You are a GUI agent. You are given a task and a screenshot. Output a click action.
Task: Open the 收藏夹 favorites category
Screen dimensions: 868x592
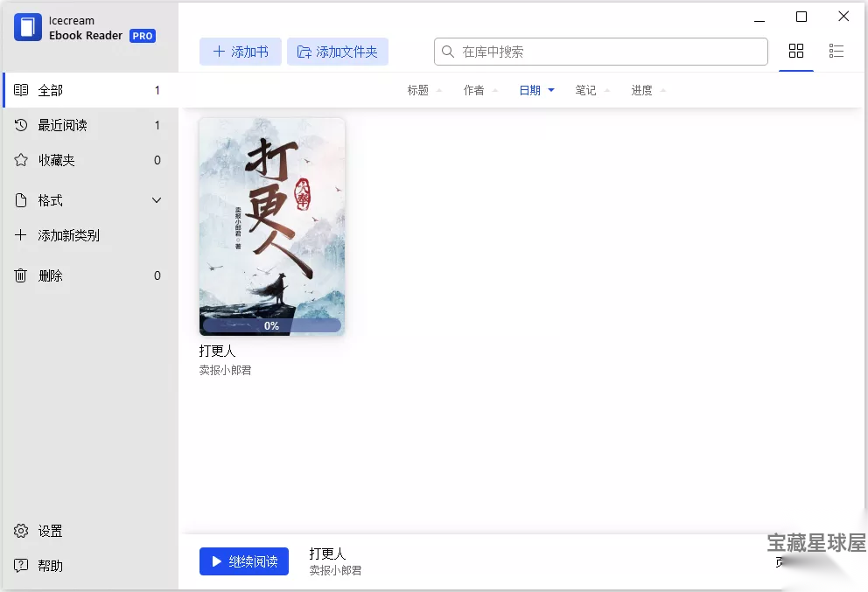[x=90, y=160]
